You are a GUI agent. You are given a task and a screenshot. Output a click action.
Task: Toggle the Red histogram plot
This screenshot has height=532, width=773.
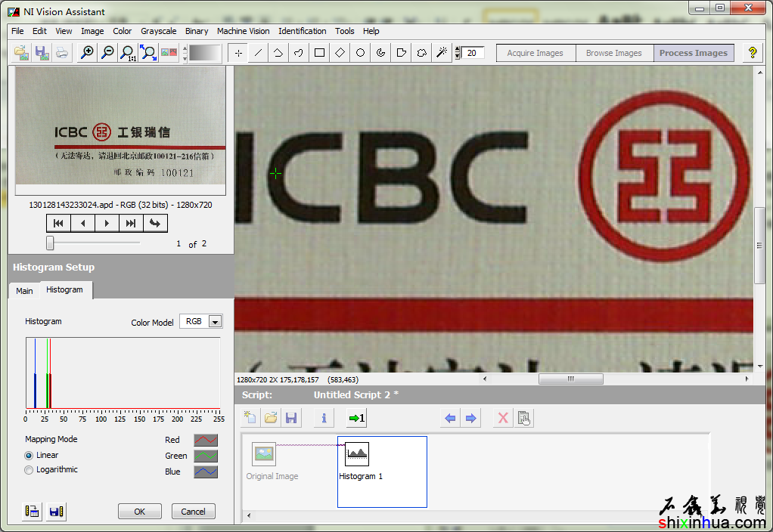[205, 440]
